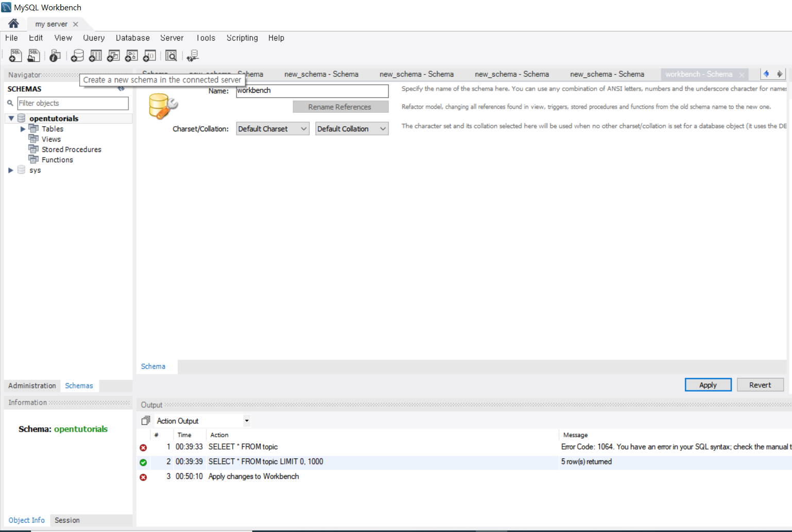Viewport: 792px width, 532px height.
Task: Open an SQL script file icon
Action: click(x=33, y=55)
